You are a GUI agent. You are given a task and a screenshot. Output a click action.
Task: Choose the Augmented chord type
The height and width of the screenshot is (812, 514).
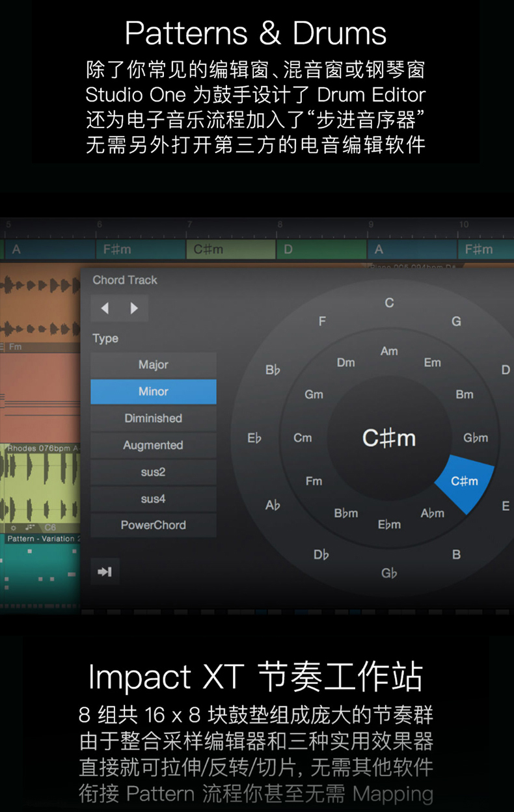tap(154, 445)
